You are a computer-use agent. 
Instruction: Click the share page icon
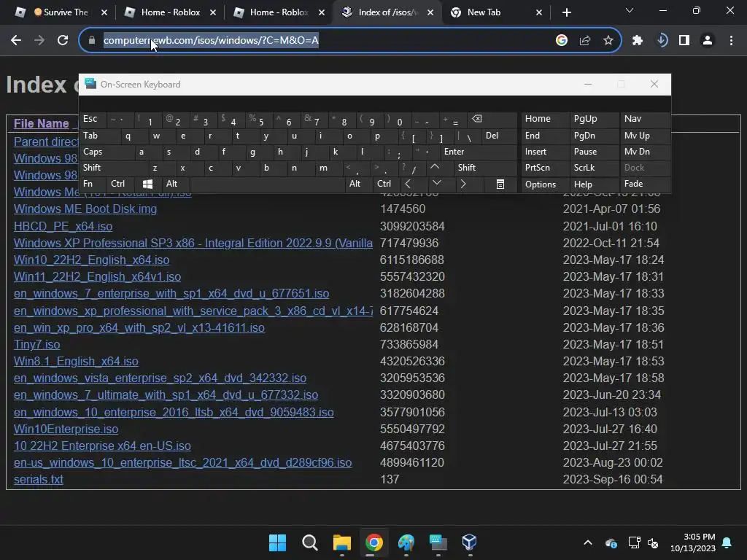pos(585,41)
